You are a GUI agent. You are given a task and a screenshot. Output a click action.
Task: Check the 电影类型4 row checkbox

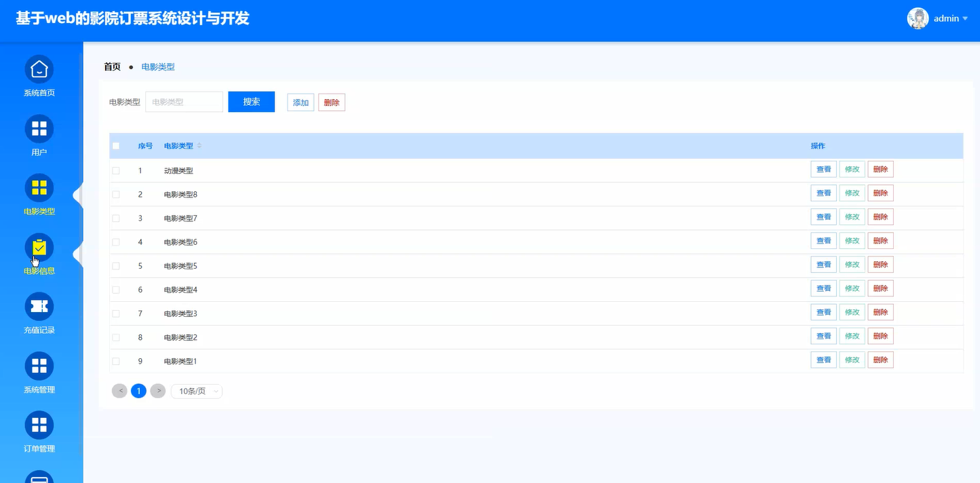click(116, 290)
